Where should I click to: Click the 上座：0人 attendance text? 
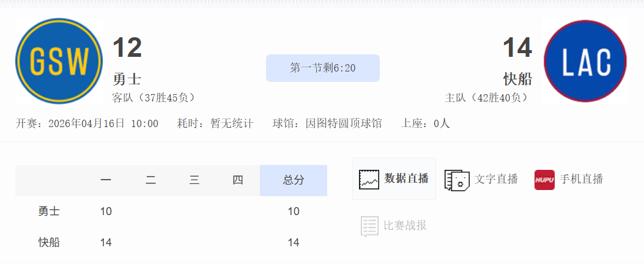(x=426, y=123)
